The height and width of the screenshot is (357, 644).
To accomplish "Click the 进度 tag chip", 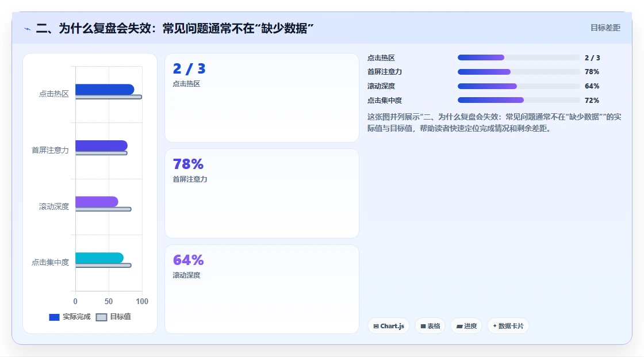I will [x=466, y=326].
